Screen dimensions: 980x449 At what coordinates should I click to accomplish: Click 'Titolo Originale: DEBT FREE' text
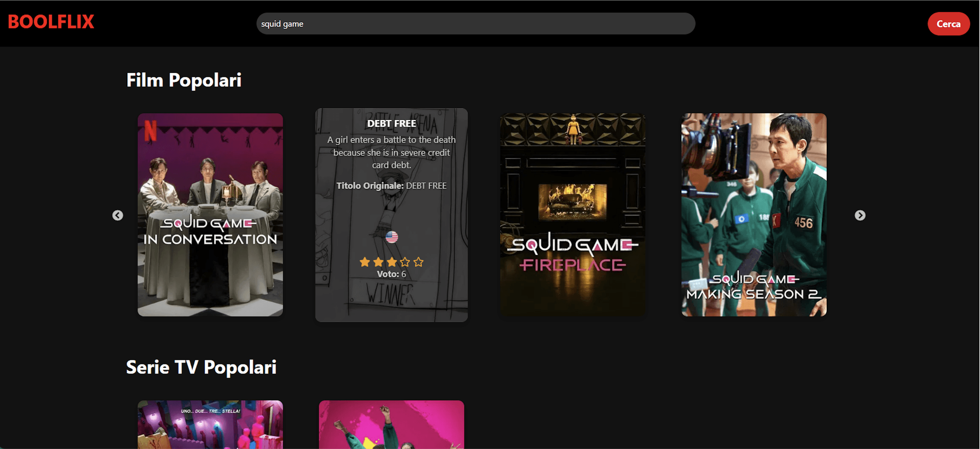coord(391,186)
